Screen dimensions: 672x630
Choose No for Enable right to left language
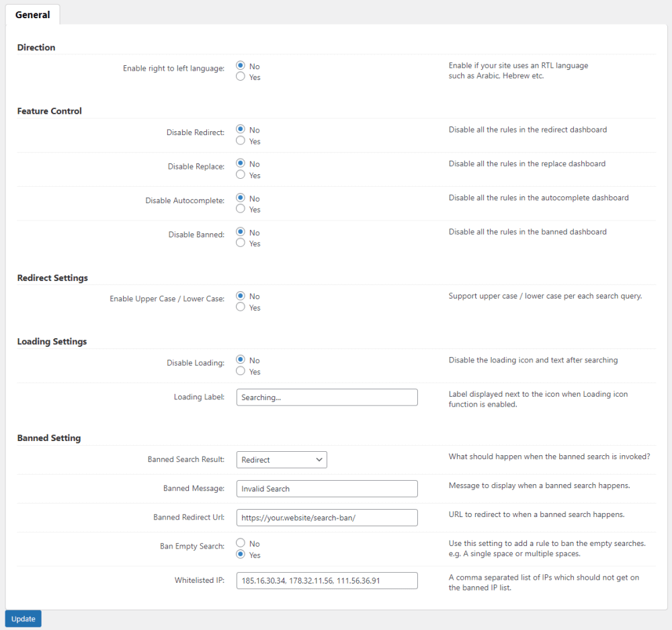pyautogui.click(x=241, y=66)
